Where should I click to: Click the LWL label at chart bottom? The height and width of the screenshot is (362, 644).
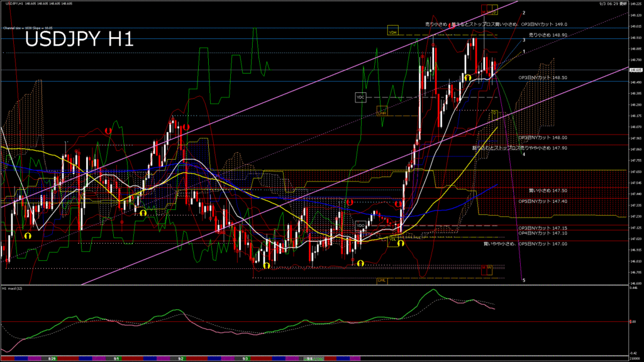(x=382, y=280)
